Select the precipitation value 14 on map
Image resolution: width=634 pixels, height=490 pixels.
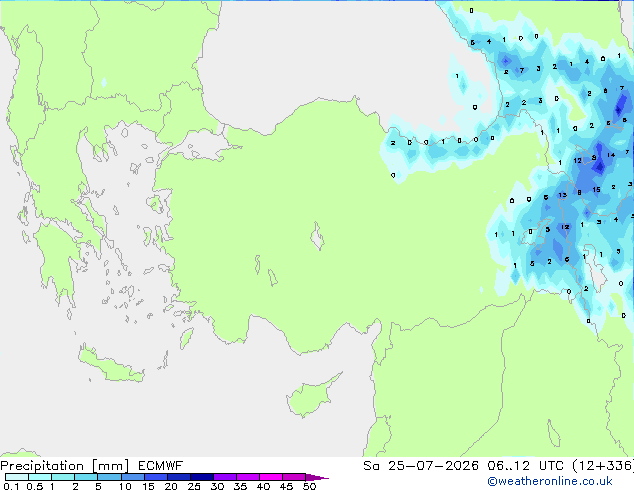pyautogui.click(x=611, y=155)
